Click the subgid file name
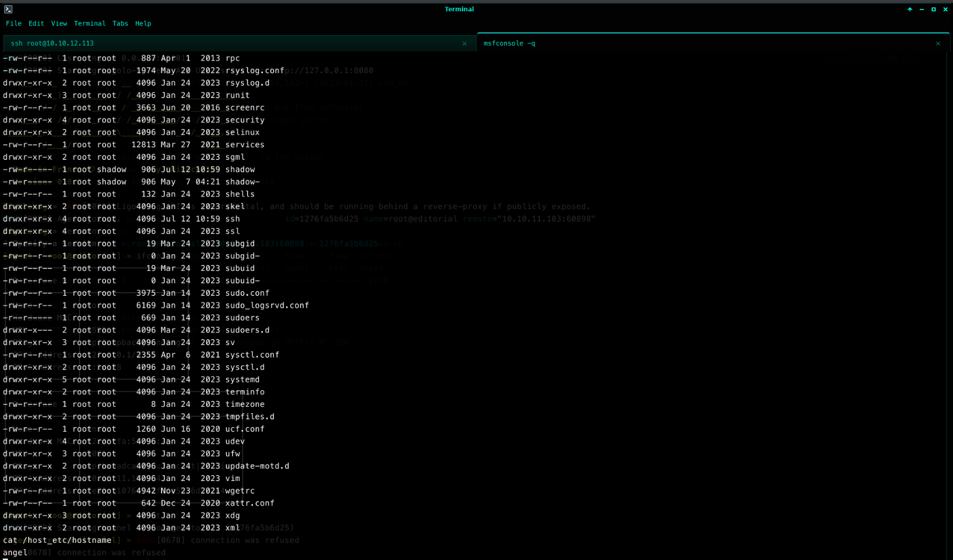This screenshot has width=953, height=560. click(240, 244)
